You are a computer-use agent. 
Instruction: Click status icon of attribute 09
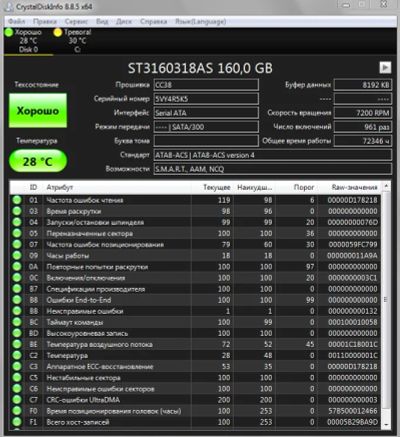coord(17,255)
